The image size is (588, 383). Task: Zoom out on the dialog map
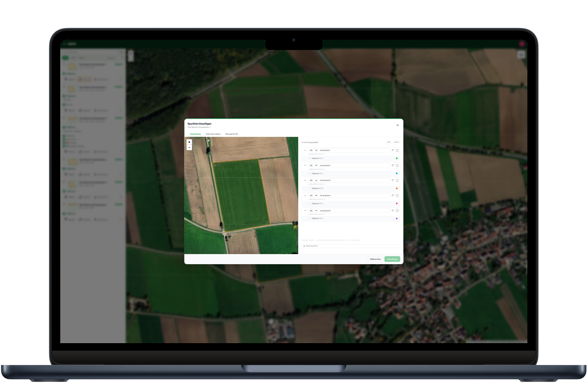point(189,147)
